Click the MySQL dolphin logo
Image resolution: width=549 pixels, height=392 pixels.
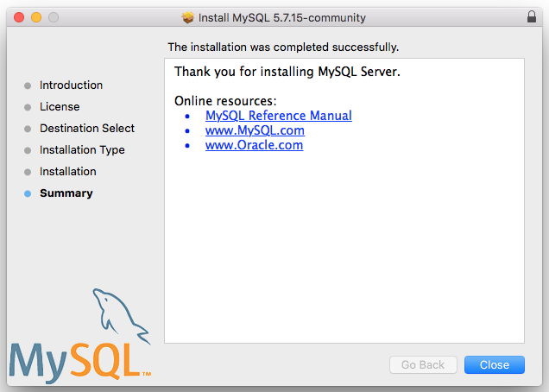tap(121, 315)
